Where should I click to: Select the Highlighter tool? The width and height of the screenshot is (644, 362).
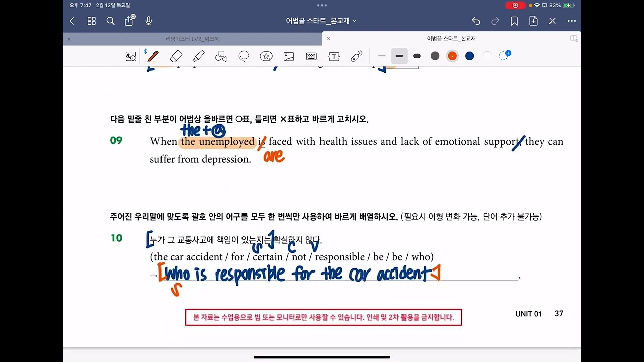198,56
